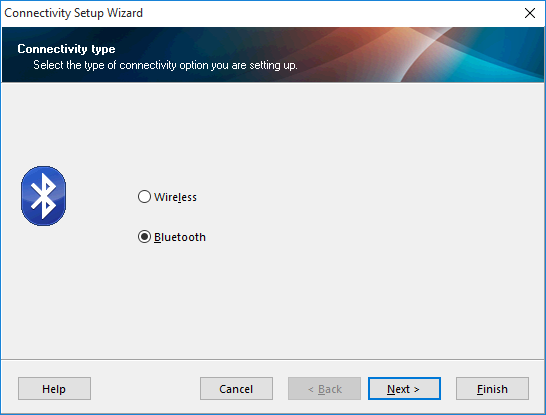Click the connectivity option instruction text in the banner
The image size is (546, 415).
[165, 65]
